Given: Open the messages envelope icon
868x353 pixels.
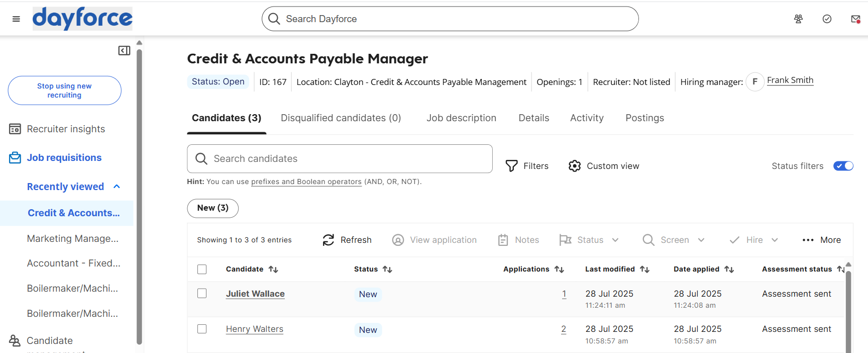Looking at the screenshot, I should [855, 19].
